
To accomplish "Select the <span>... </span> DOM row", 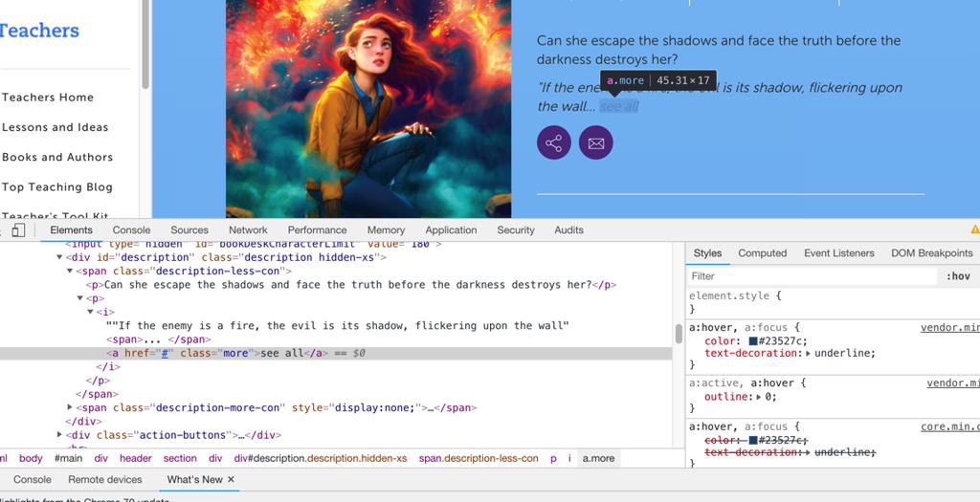I will point(159,339).
